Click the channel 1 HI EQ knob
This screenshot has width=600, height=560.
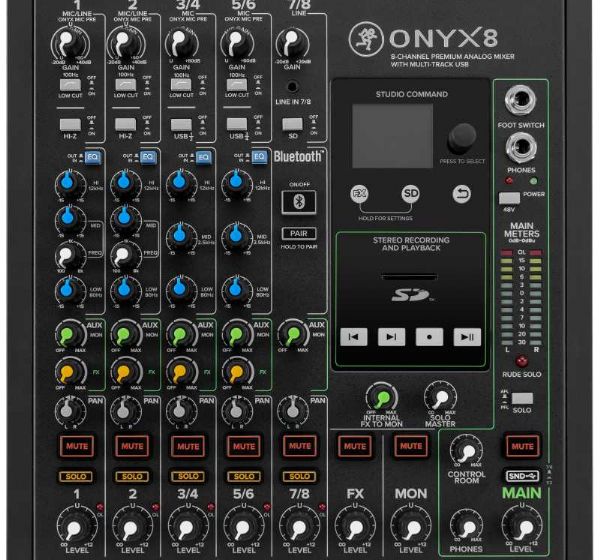click(x=70, y=184)
